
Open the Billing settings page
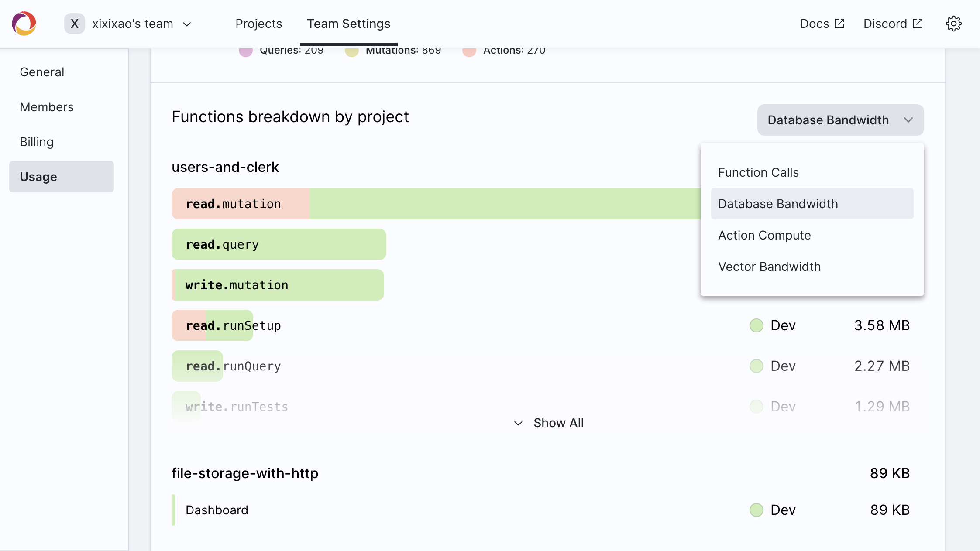click(37, 142)
